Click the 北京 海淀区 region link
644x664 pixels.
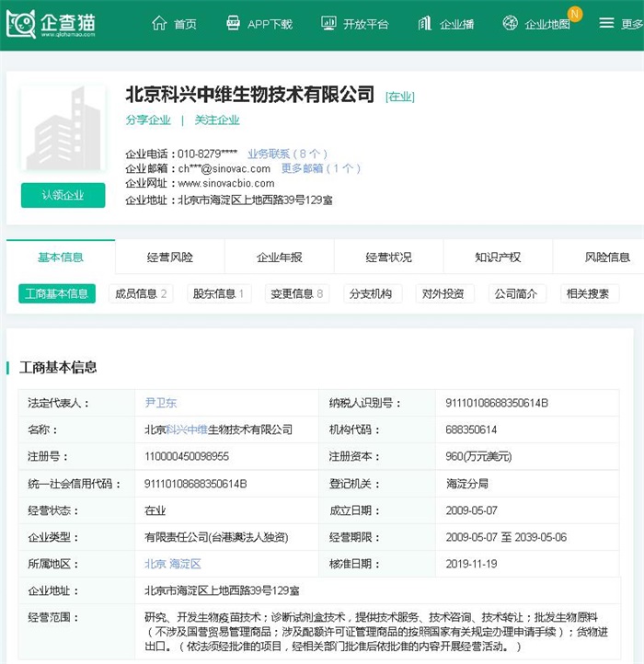click(x=173, y=564)
